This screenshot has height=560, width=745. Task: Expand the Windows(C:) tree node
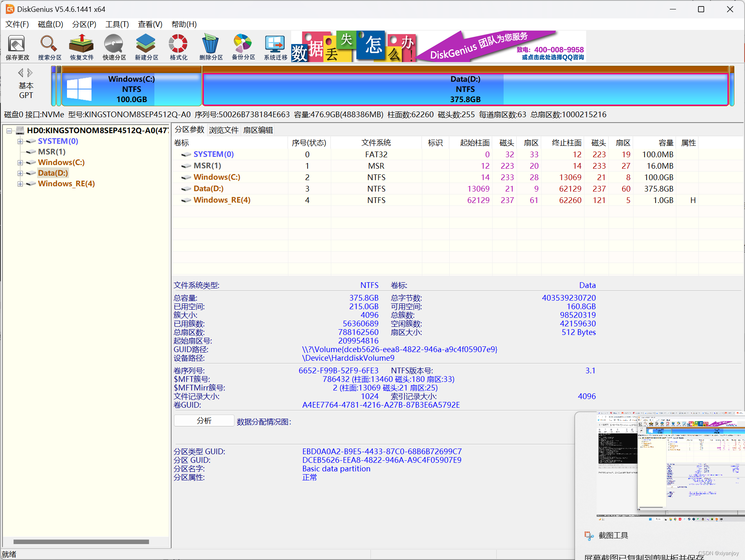click(x=20, y=163)
